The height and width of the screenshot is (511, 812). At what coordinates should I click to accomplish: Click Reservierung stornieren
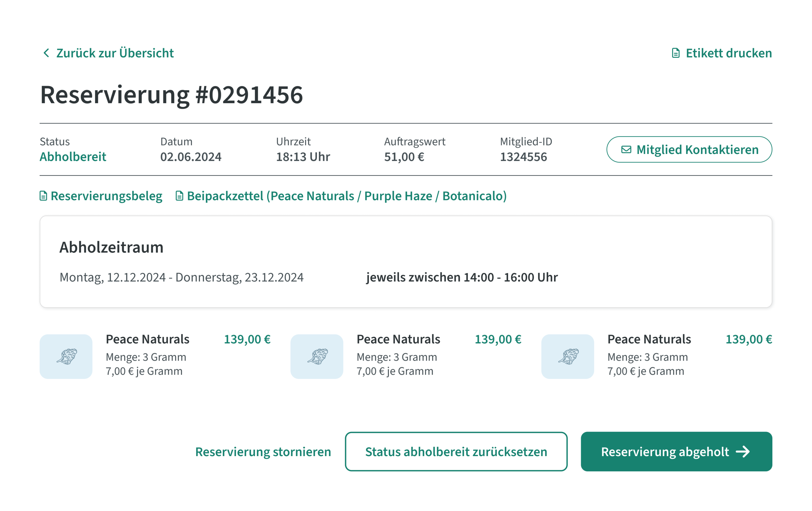(263, 452)
